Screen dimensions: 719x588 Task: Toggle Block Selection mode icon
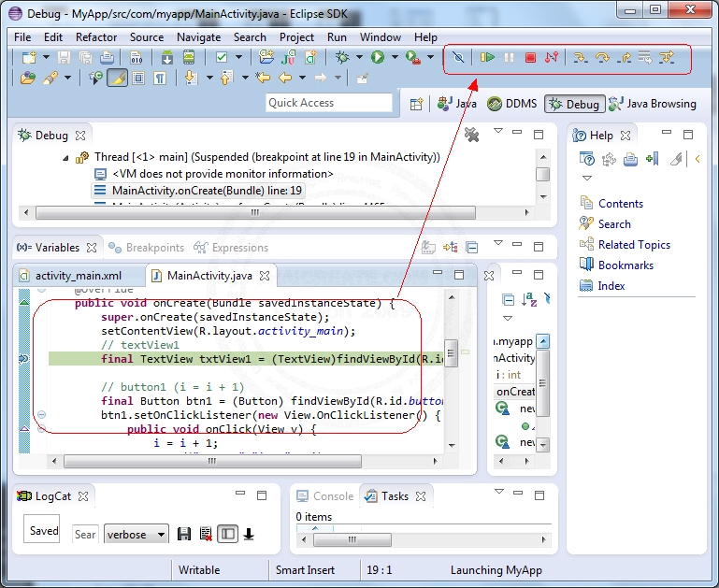tap(138, 79)
